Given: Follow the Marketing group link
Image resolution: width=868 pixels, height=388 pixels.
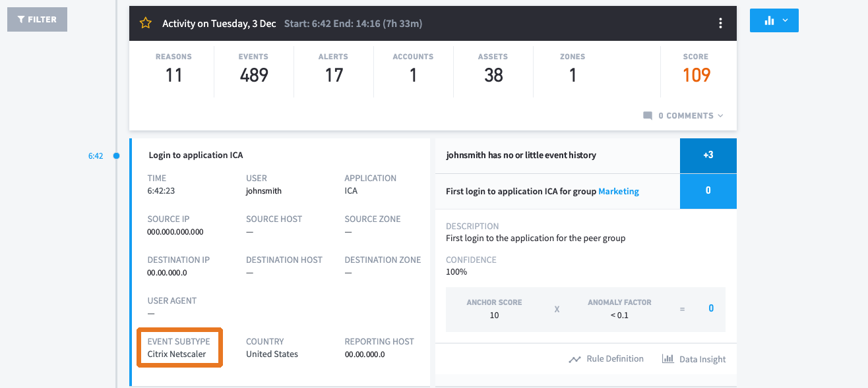Looking at the screenshot, I should tap(619, 191).
